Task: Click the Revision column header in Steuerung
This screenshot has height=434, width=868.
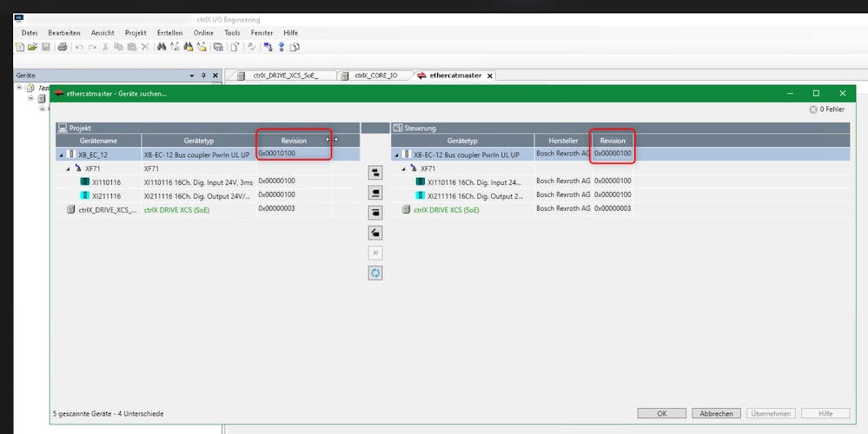Action: tap(613, 140)
